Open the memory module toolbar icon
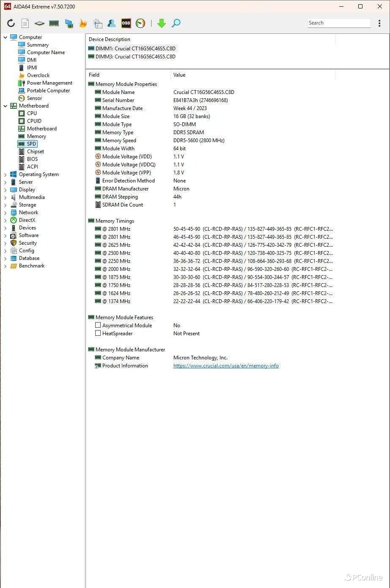Screen dimensions: 390x588 54,23
